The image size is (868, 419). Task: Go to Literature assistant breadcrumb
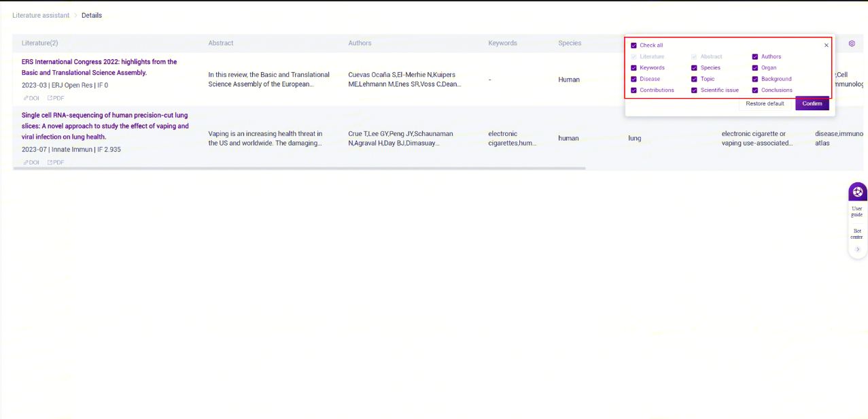pyautogui.click(x=41, y=15)
